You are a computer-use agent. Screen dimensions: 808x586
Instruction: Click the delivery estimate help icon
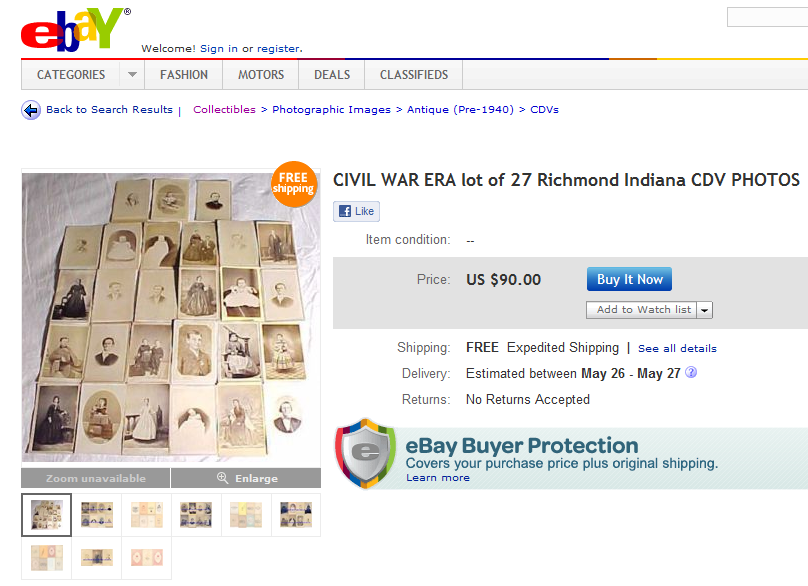(x=691, y=372)
